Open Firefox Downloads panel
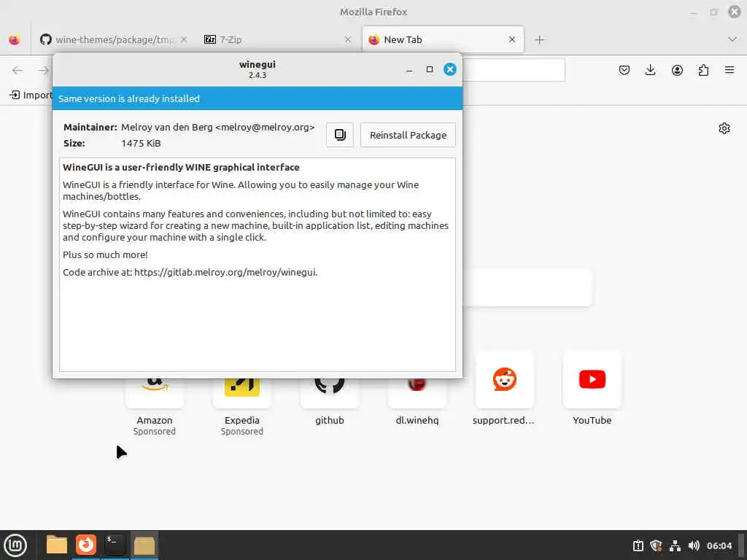747x560 pixels. (650, 71)
